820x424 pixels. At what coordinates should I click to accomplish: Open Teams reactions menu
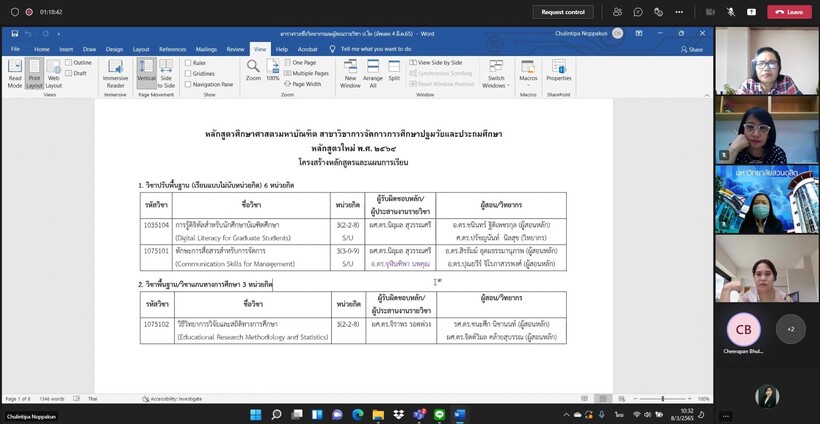(658, 12)
